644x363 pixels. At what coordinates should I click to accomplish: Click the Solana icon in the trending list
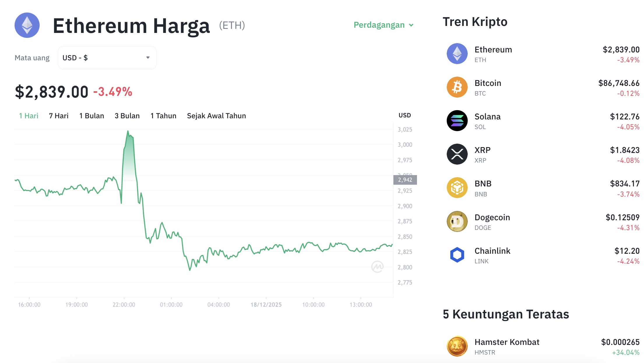pos(457,120)
